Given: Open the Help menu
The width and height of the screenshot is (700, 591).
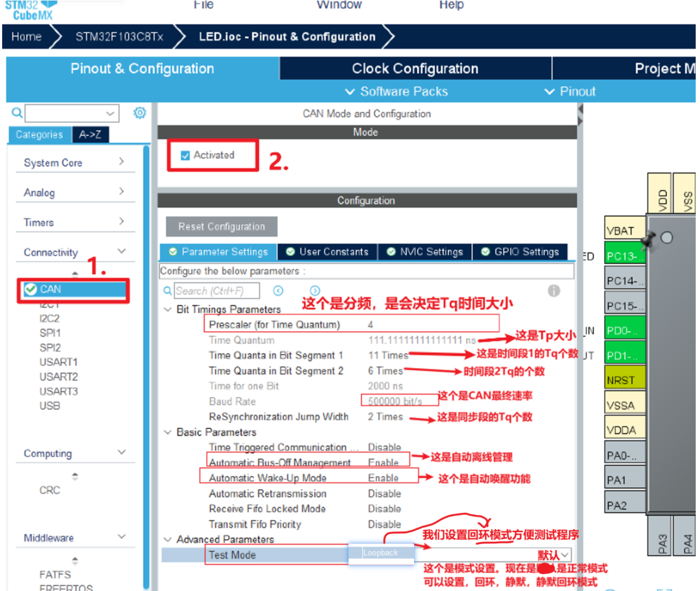Looking at the screenshot, I should 451,5.
